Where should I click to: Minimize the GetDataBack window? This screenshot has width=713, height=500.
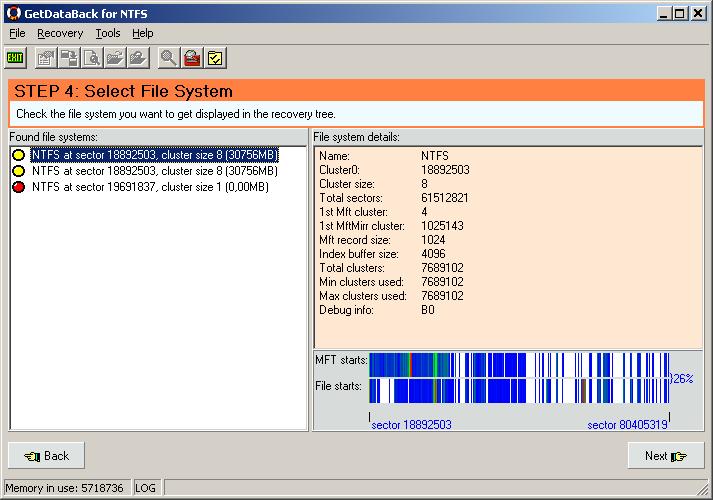[664, 14]
